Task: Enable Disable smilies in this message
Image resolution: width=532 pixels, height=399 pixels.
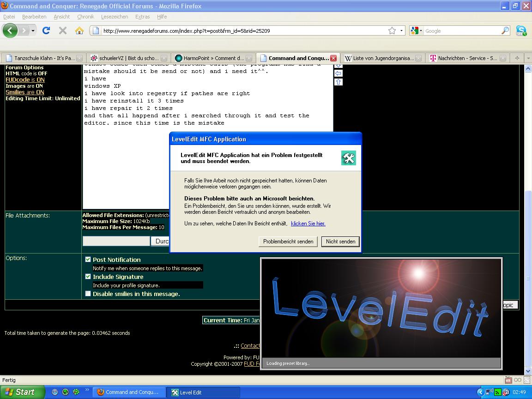Action: 88,294
